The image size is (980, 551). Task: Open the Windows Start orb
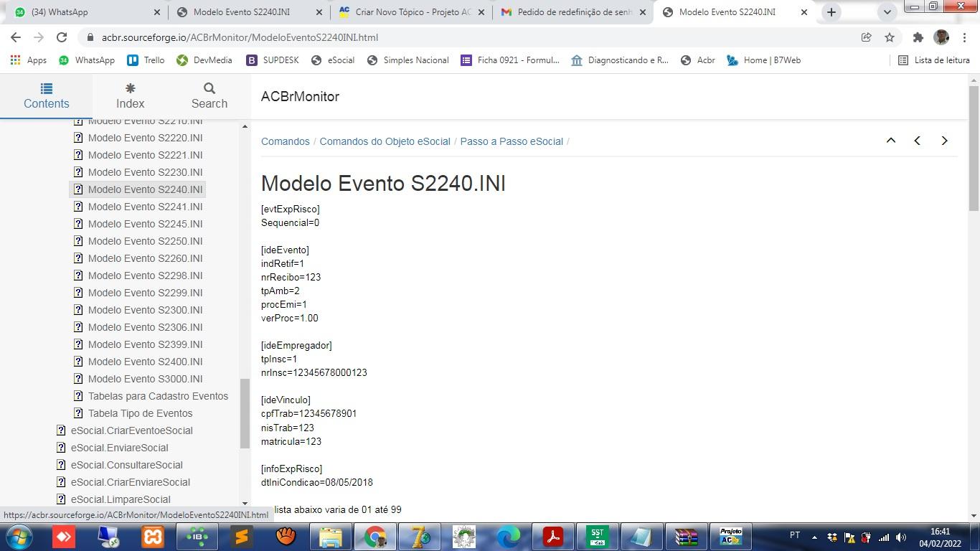[19, 537]
